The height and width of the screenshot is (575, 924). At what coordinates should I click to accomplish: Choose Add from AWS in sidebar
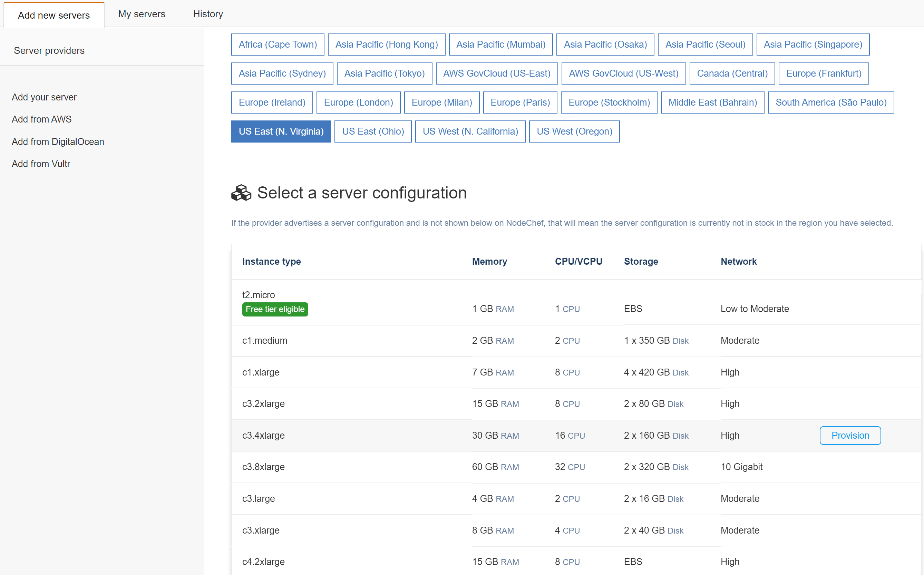pyautogui.click(x=41, y=119)
